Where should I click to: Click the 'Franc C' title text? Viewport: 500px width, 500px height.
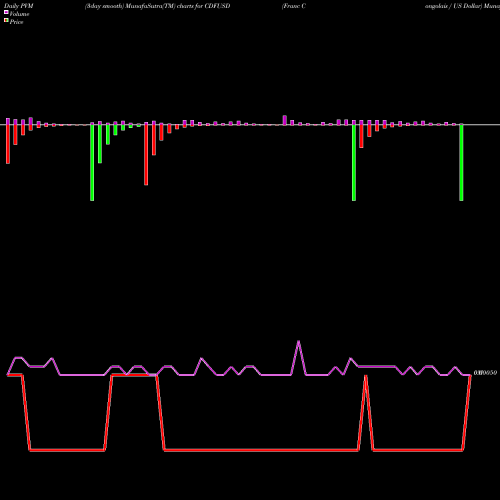coord(294,6)
